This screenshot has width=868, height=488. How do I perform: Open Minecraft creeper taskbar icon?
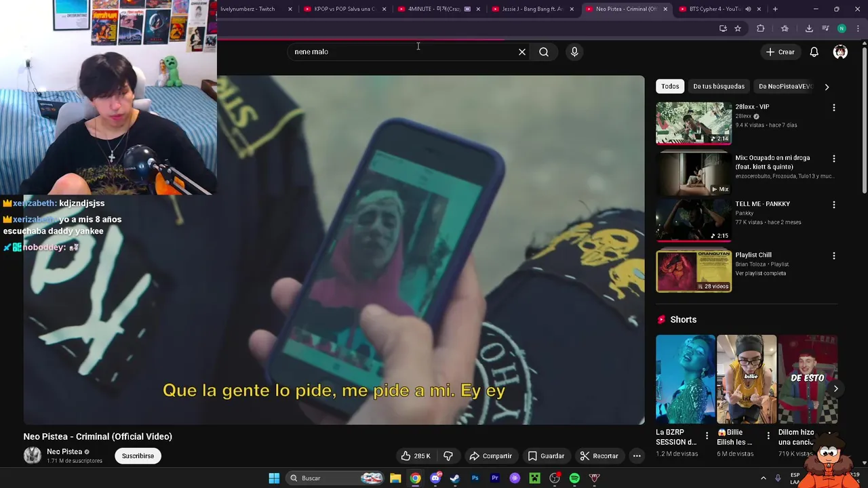[534, 478]
